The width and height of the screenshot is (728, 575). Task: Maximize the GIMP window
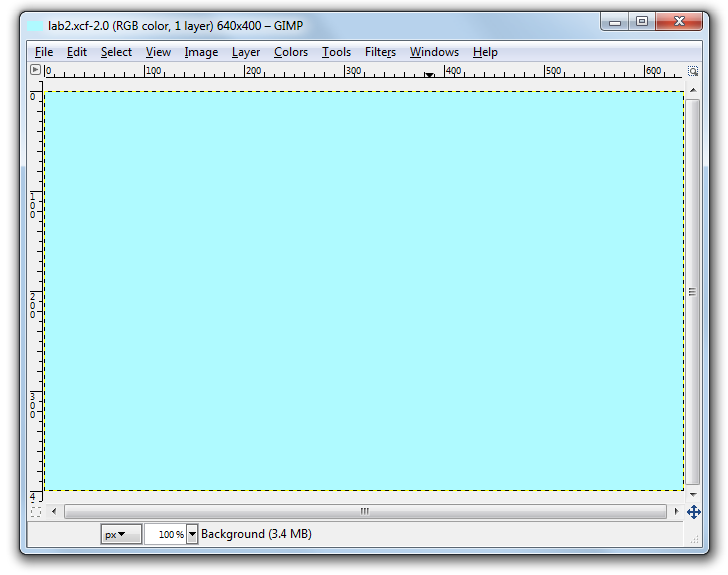[x=642, y=22]
